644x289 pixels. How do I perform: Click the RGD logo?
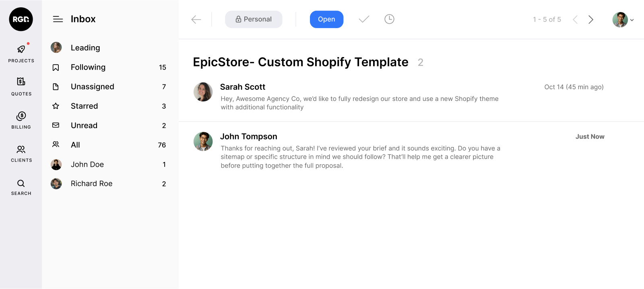[21, 19]
